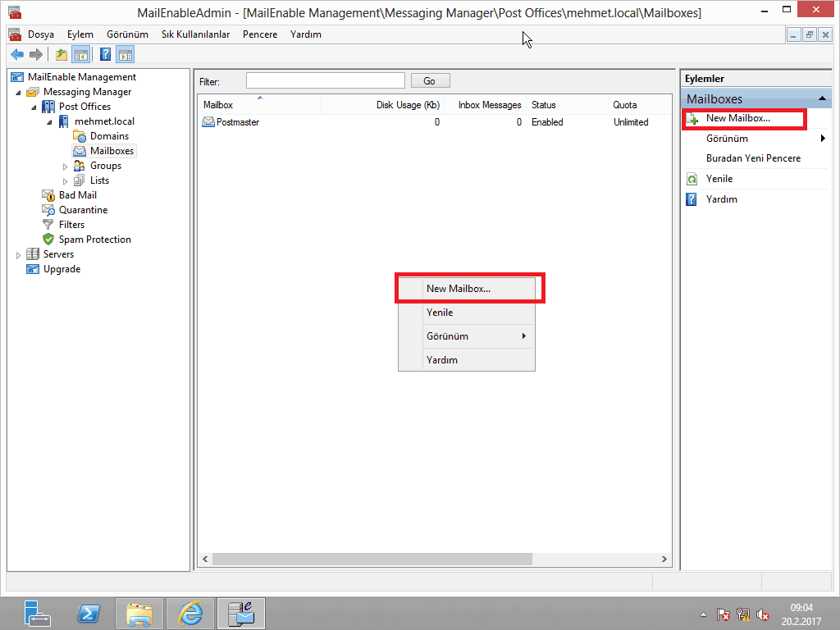Expand the Groups tree node
The image size is (840, 630).
(x=66, y=167)
